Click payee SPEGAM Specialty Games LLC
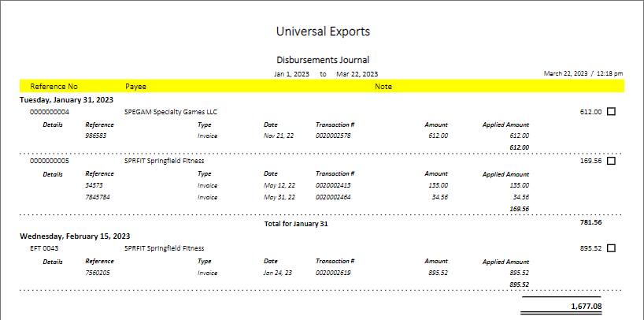This screenshot has width=644, height=320. pos(171,112)
